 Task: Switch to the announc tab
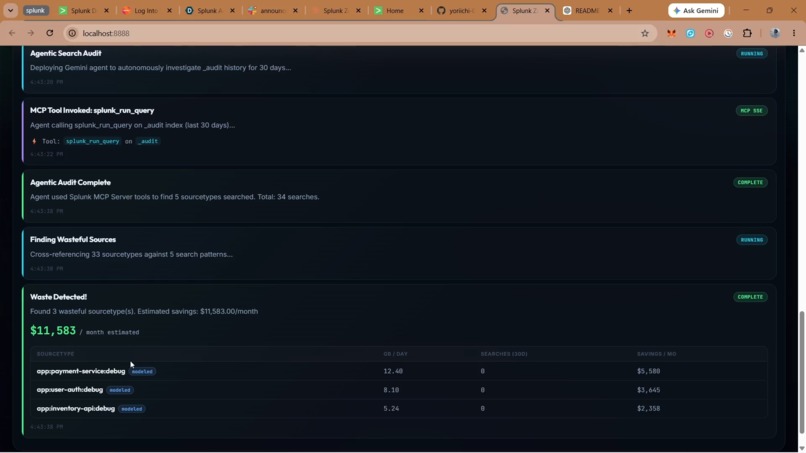pyautogui.click(x=272, y=10)
